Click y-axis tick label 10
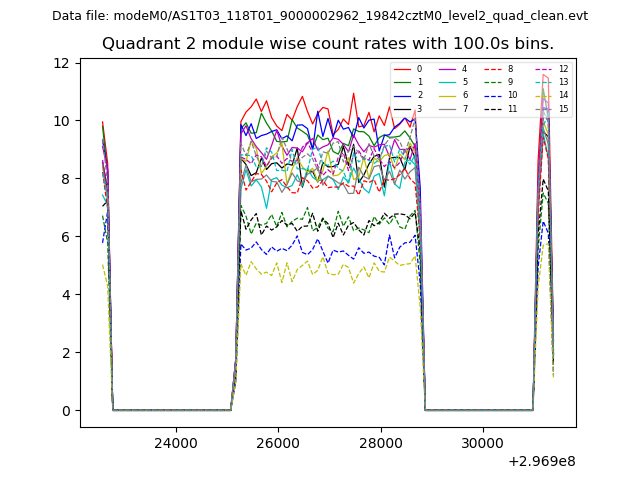 point(61,121)
